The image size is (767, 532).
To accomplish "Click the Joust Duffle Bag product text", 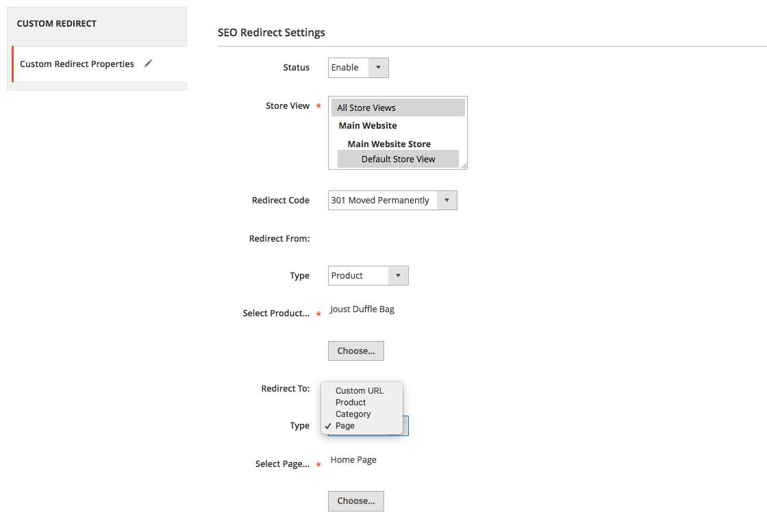I will (362, 309).
